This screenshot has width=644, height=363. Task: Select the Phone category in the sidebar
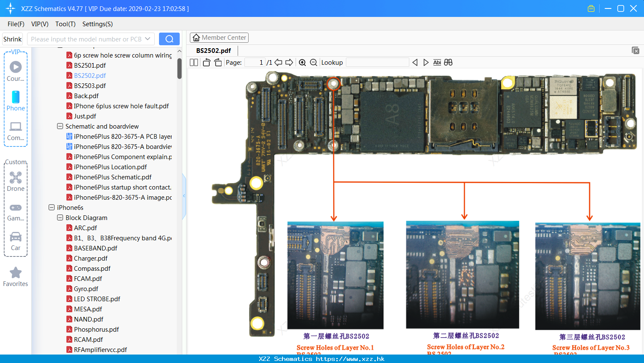point(16,101)
